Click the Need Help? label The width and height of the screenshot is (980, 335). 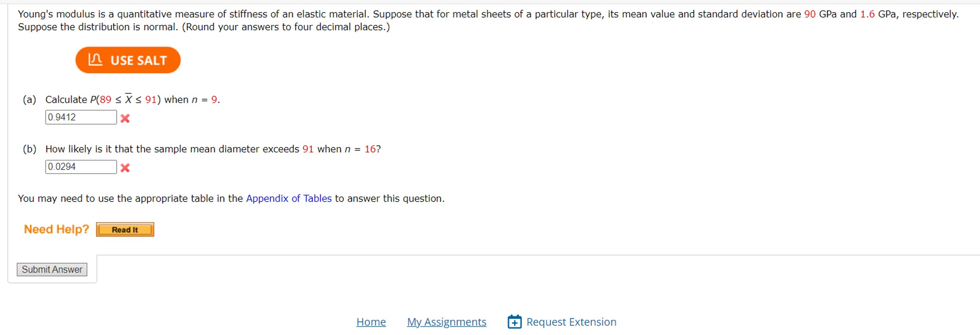[56, 229]
